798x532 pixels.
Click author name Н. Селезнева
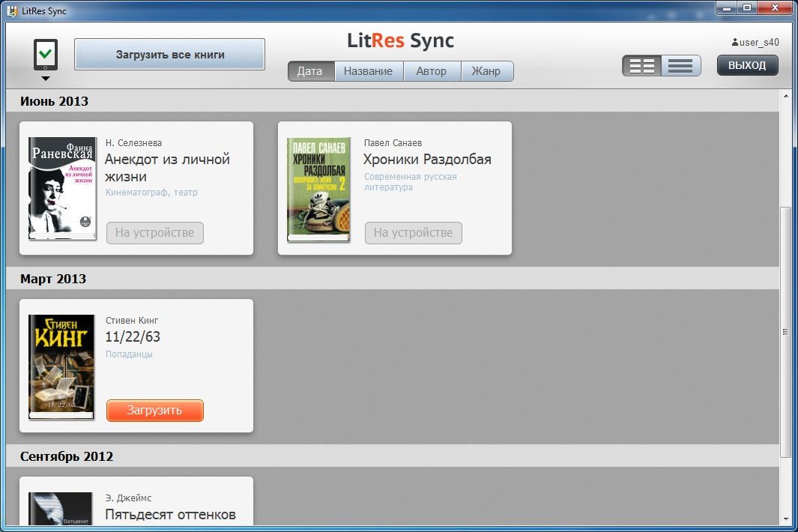133,143
